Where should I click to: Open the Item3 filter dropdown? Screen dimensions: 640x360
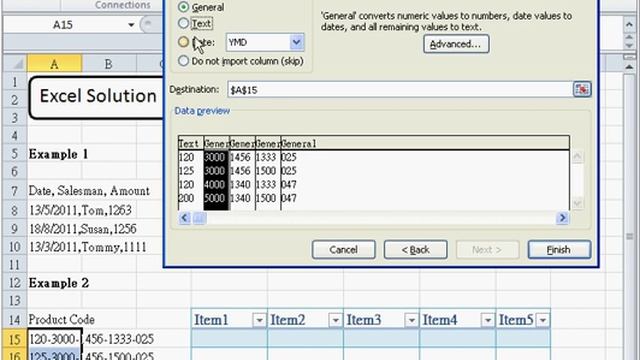point(411,320)
